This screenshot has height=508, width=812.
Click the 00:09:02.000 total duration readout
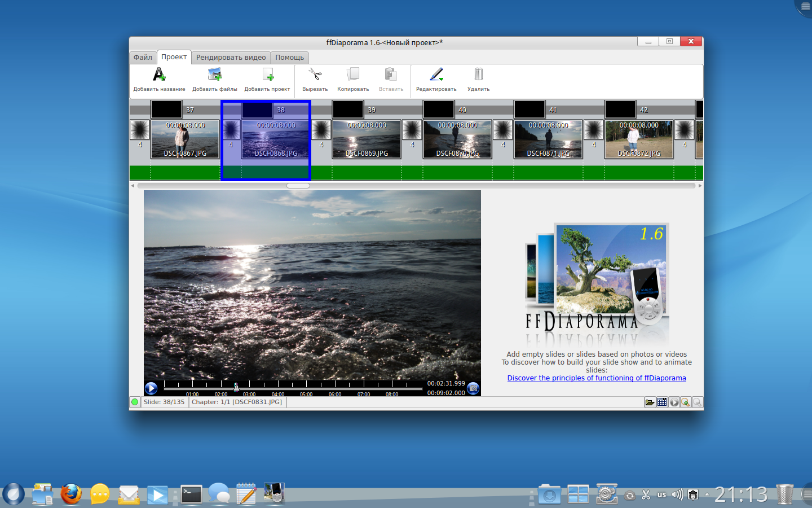(446, 393)
